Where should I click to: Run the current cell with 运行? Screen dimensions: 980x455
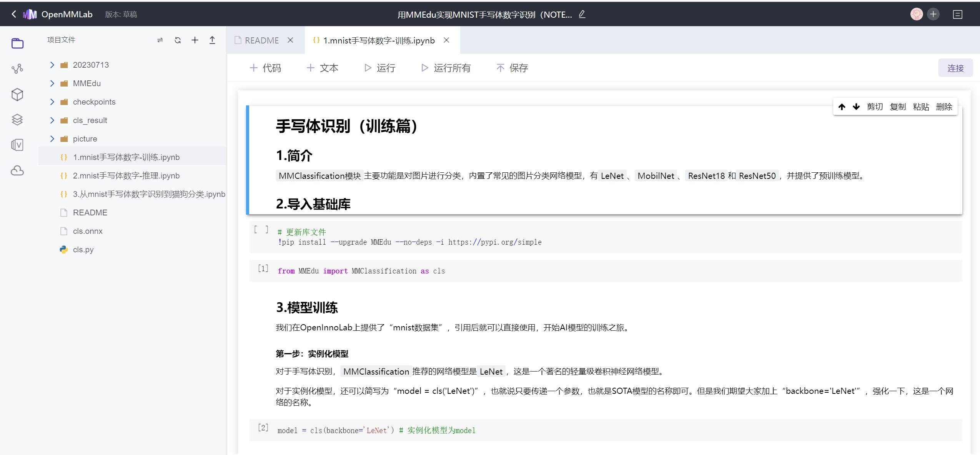(380, 68)
